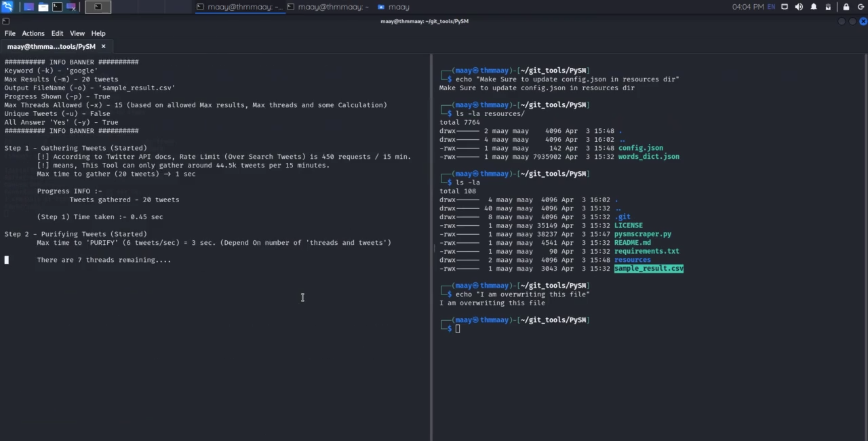This screenshot has width=868, height=441.
Task: Click the highlighted sample_result.csv filename
Action: (x=649, y=269)
